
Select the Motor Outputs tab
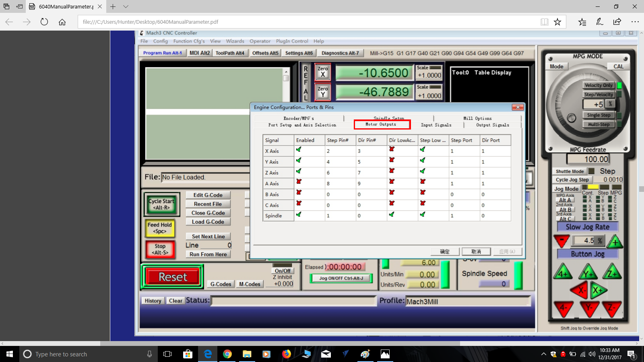[x=381, y=124]
